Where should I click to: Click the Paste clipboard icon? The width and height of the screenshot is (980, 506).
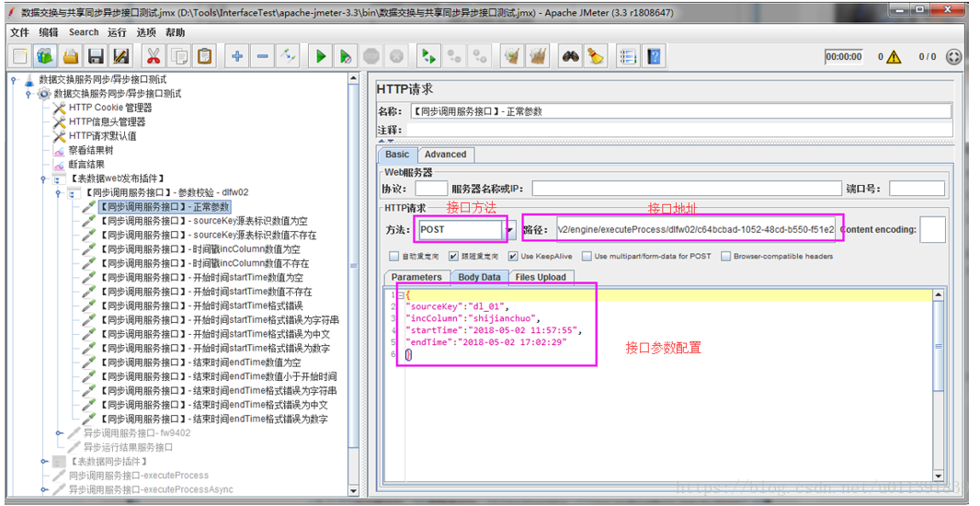point(204,56)
